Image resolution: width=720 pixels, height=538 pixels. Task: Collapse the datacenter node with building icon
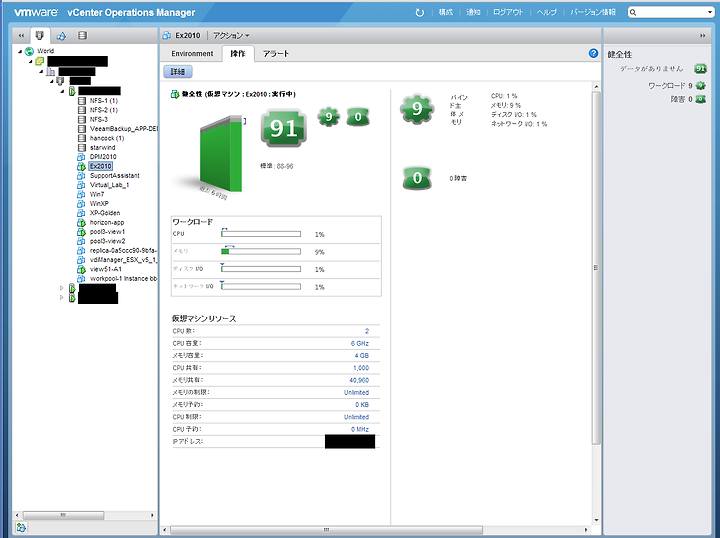tap(41, 72)
